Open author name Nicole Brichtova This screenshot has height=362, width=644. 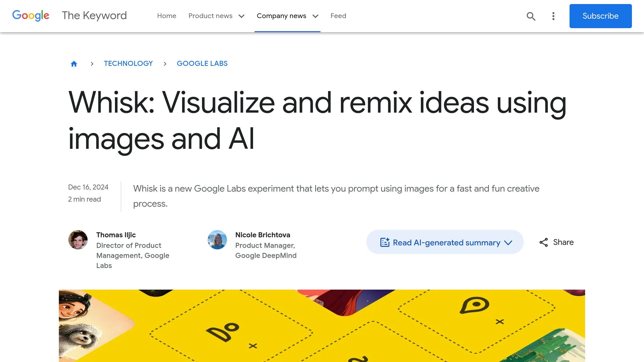[263, 235]
